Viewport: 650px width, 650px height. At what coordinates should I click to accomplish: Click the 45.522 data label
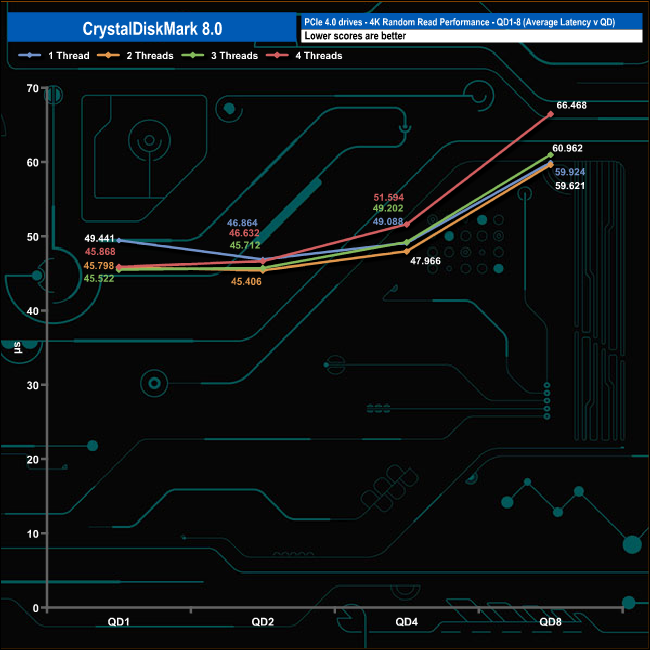coord(99,279)
